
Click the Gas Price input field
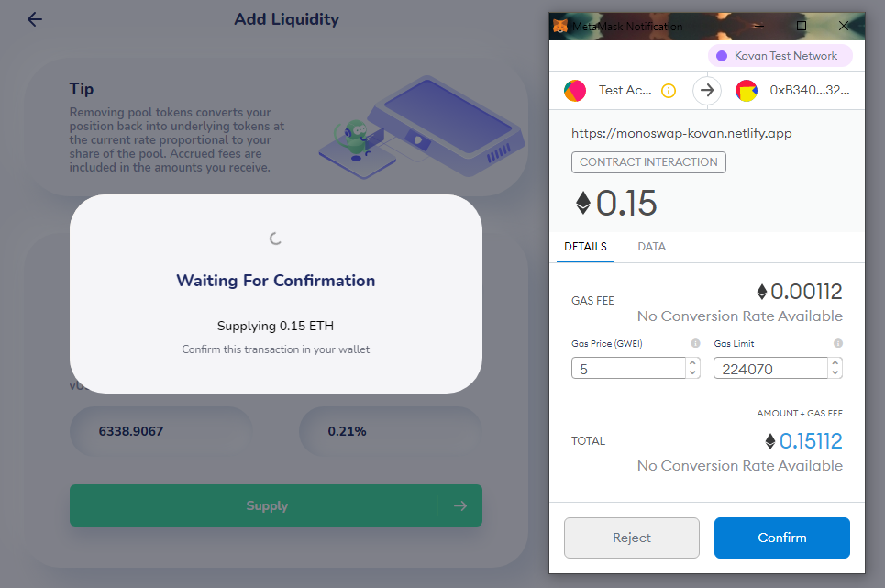[628, 367]
